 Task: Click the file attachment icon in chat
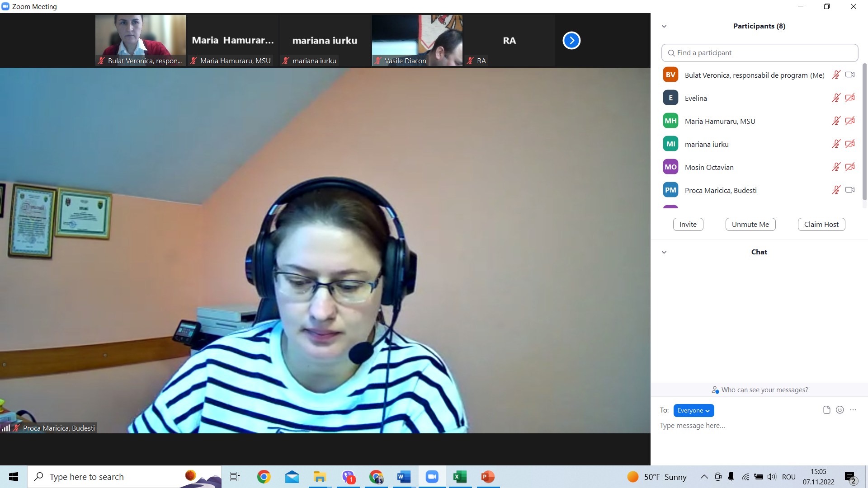pyautogui.click(x=826, y=410)
